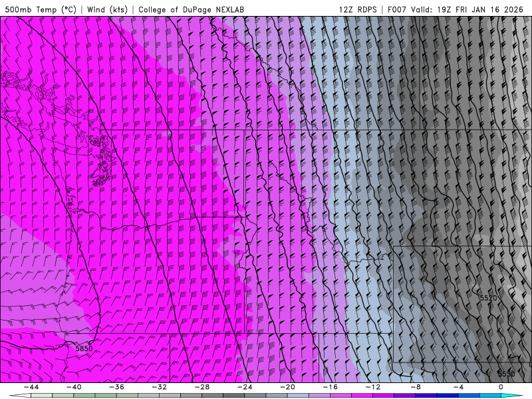
Task: Click the -20 color scale value
Action: click(287, 387)
